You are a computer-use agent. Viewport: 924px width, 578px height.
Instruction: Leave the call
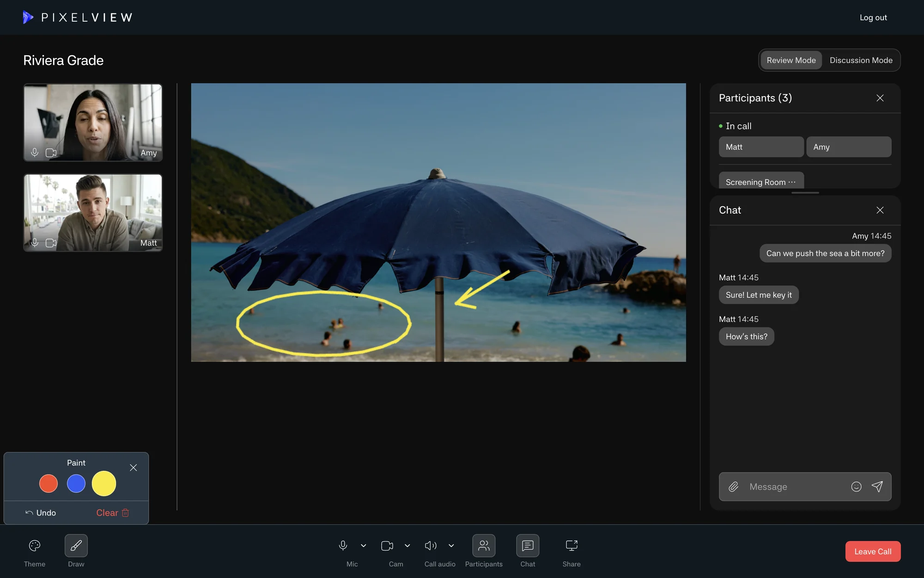873,551
